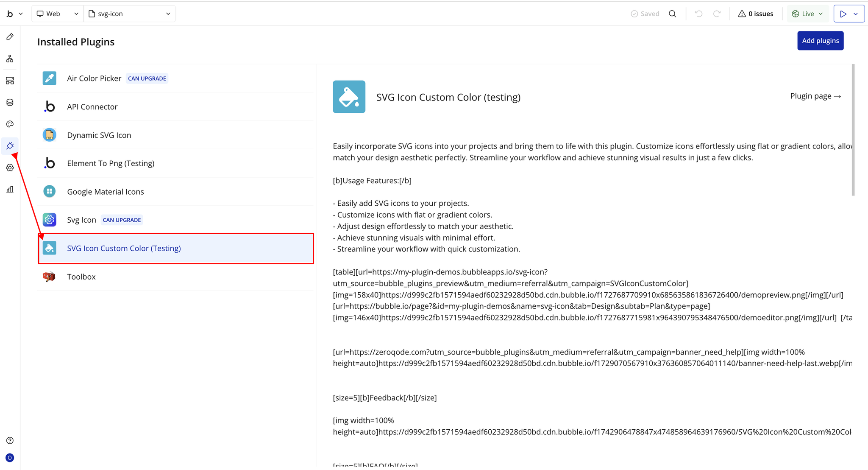Open the Settings gear icon in sidebar
Screen dimensions: 868x470
pos(10,168)
